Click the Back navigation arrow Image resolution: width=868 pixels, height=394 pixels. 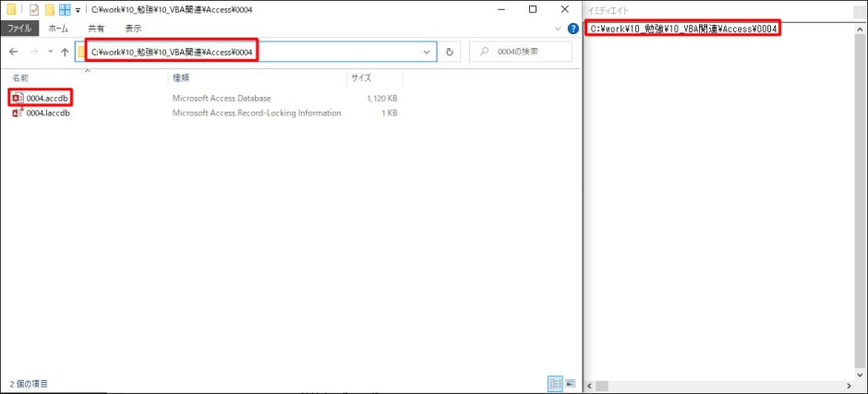point(13,53)
